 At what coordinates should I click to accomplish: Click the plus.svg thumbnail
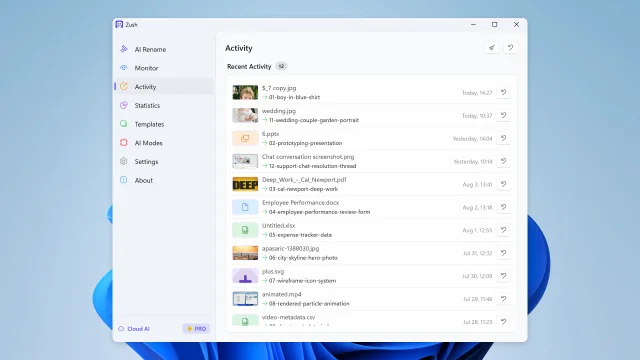click(245, 276)
